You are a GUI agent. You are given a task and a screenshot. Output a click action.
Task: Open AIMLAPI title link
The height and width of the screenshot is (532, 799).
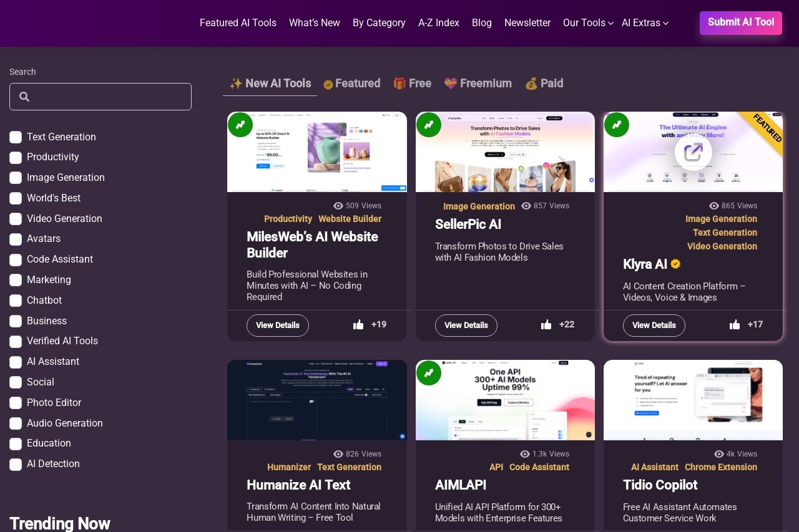(x=461, y=485)
